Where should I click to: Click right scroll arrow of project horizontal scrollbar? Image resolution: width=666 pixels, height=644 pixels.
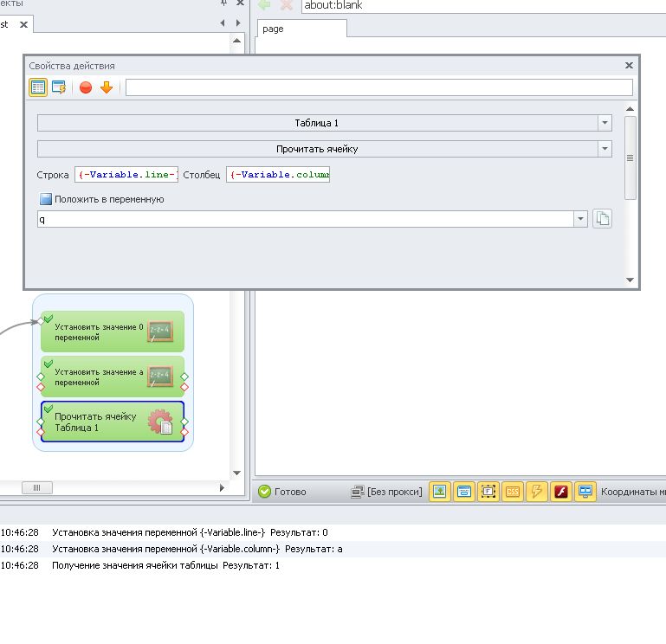222,488
